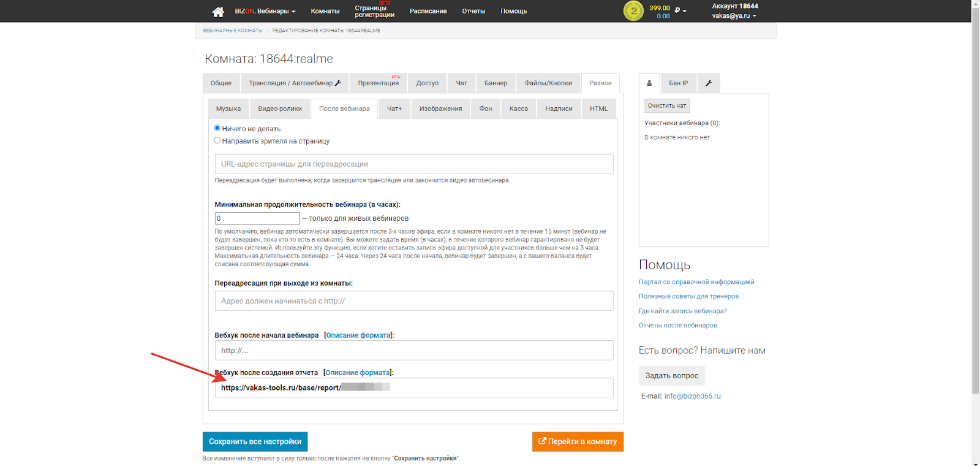Screen dimensions: 980x466
Task: Select 'Ничего не делать' radio option
Action: click(x=217, y=128)
